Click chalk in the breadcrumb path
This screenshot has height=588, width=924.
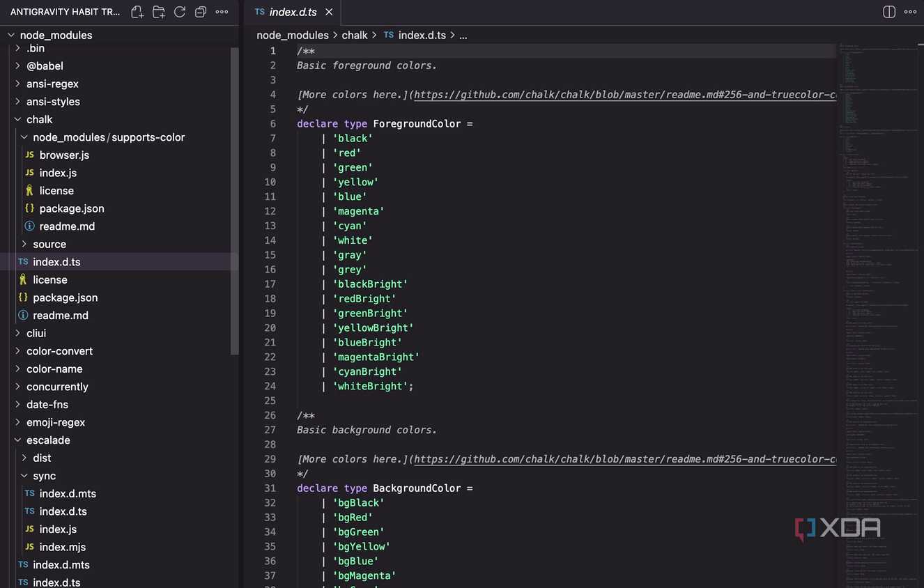click(355, 35)
